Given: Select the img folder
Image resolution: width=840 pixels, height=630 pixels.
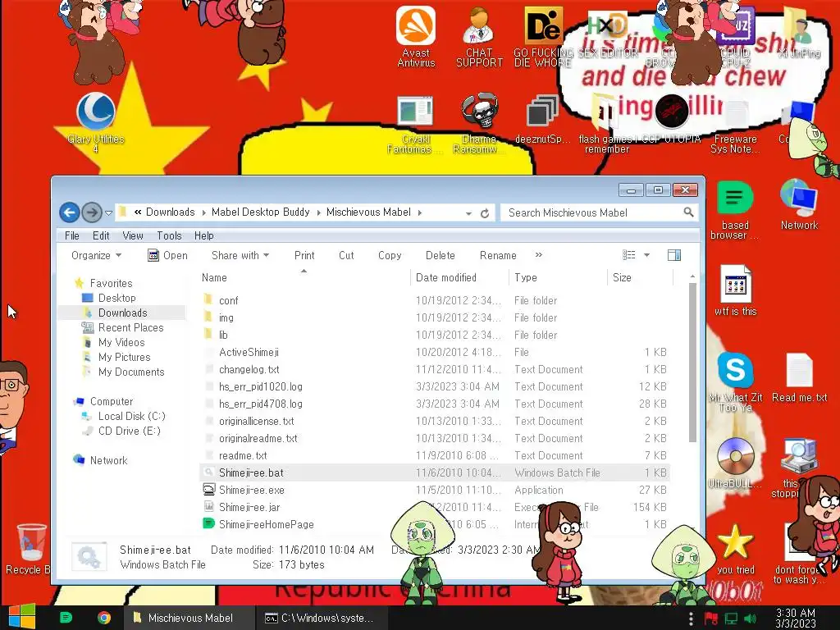Looking at the screenshot, I should tap(435, 317).
